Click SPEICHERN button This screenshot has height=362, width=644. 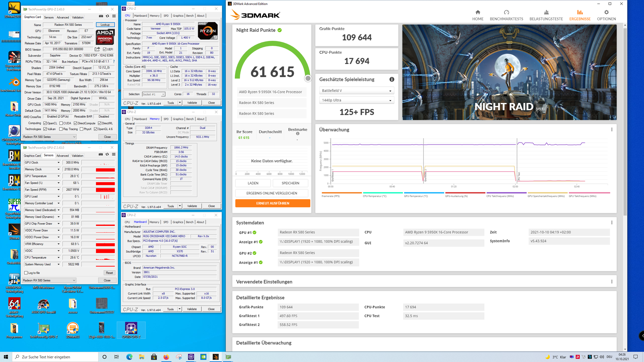click(290, 183)
